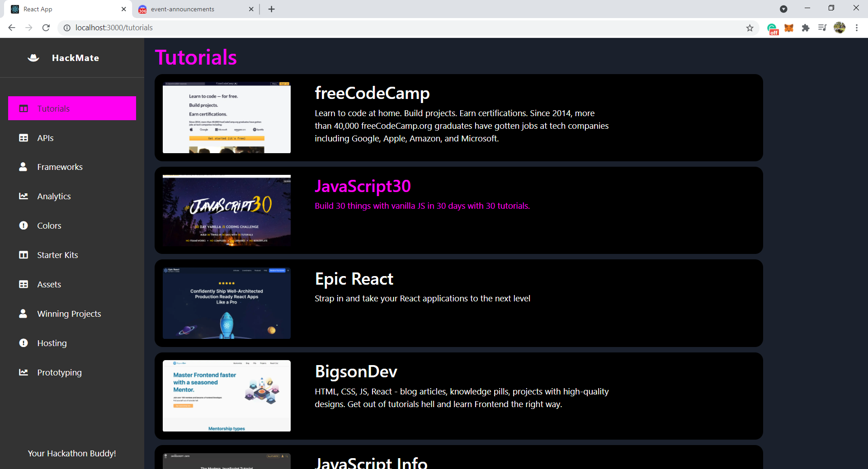Click the BigsonDev description paragraph
Screen dimensions: 868x469
[x=462, y=398]
